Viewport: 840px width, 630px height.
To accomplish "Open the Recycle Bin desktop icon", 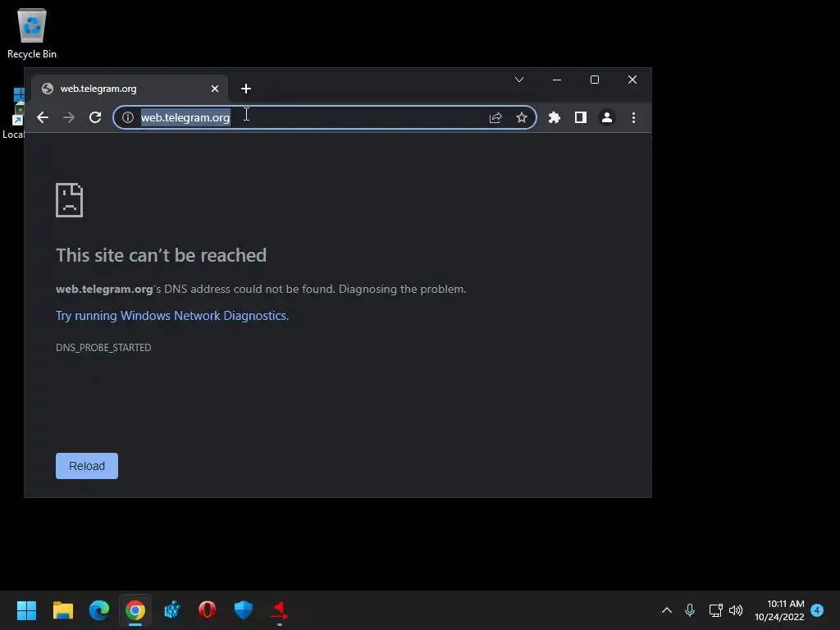I will coord(32,33).
